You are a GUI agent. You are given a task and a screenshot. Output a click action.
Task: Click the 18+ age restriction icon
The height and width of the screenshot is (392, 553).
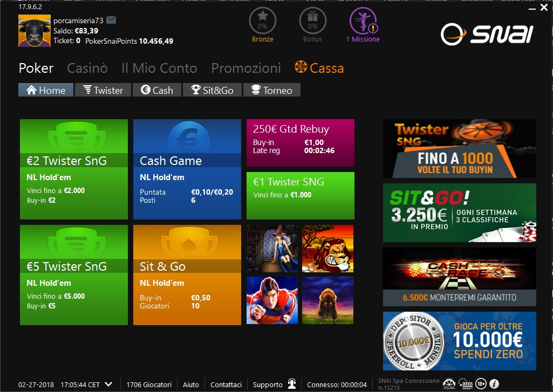481,384
